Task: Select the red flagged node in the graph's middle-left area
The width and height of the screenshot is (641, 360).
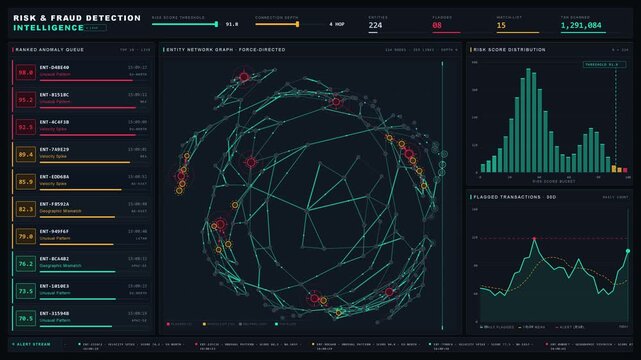Action: point(251,162)
